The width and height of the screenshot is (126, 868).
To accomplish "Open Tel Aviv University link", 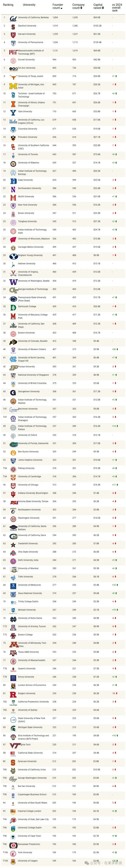I will click(27, 68).
